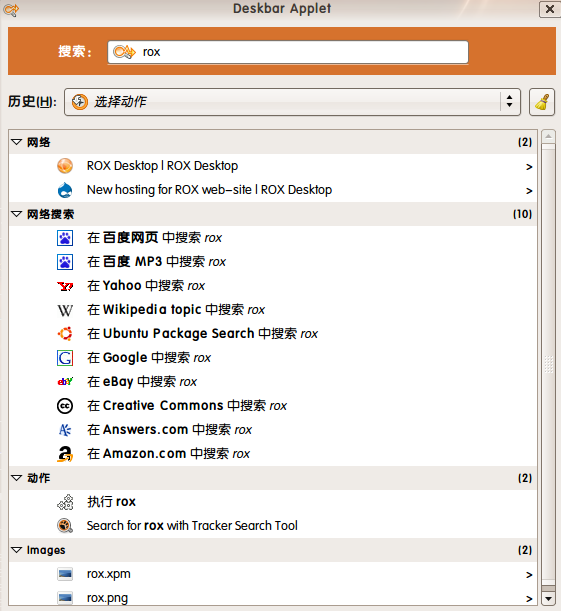
Task: Collapse the Images results group
Action: (16, 550)
